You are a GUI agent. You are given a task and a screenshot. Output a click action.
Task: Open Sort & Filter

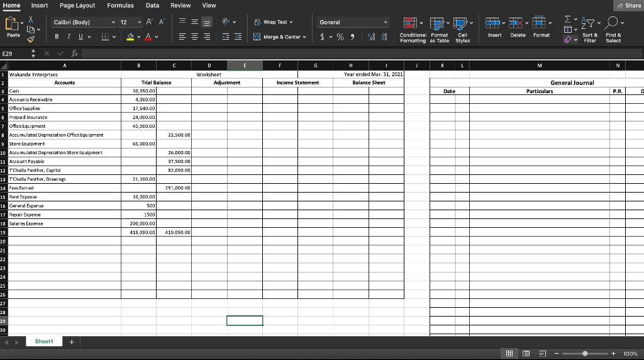tap(590, 30)
